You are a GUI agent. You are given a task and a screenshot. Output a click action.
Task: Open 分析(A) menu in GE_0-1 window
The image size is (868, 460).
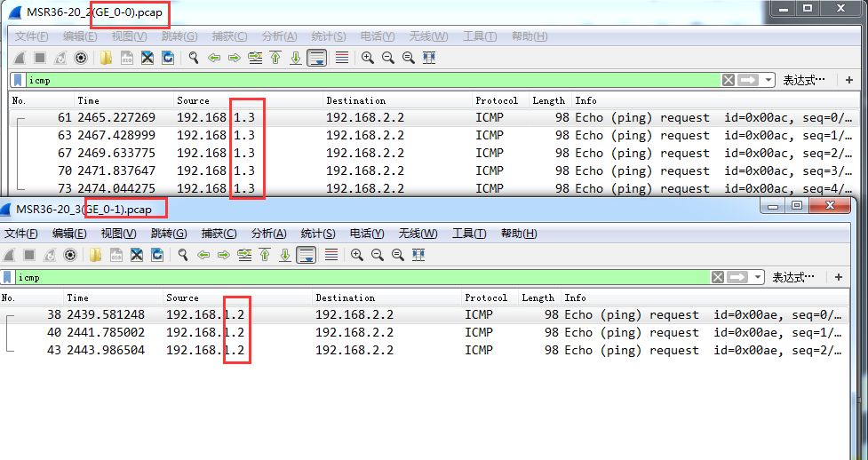pos(268,234)
